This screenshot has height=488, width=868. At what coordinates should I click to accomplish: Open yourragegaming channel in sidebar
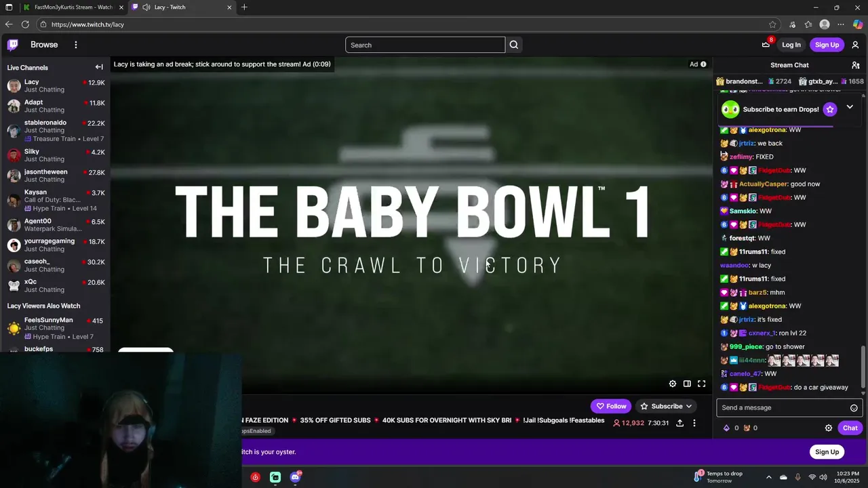55,245
